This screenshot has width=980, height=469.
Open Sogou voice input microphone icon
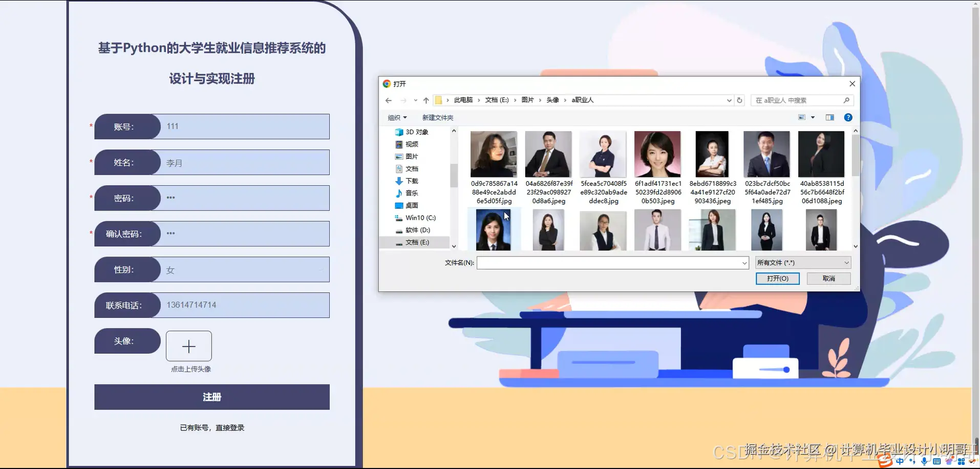924,461
